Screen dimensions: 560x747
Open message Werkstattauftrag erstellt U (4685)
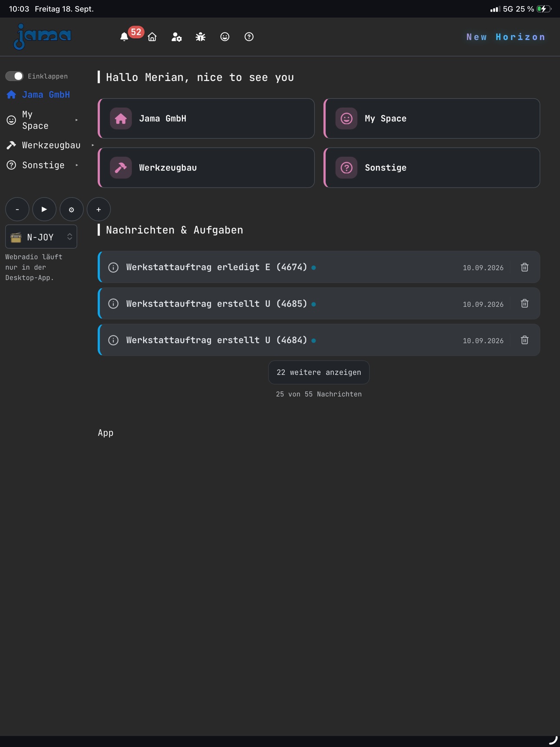(x=319, y=304)
